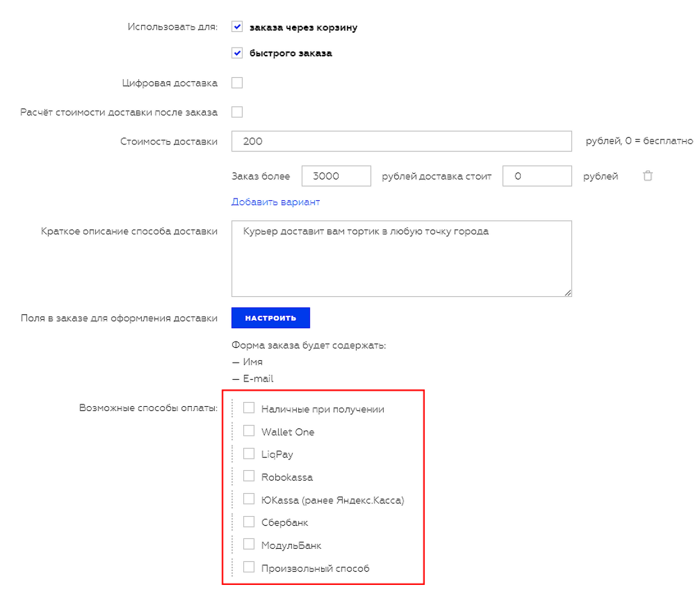Image resolution: width=700 pixels, height=603 pixels.
Task: Click the delivery price field showing 0
Action: (537, 176)
